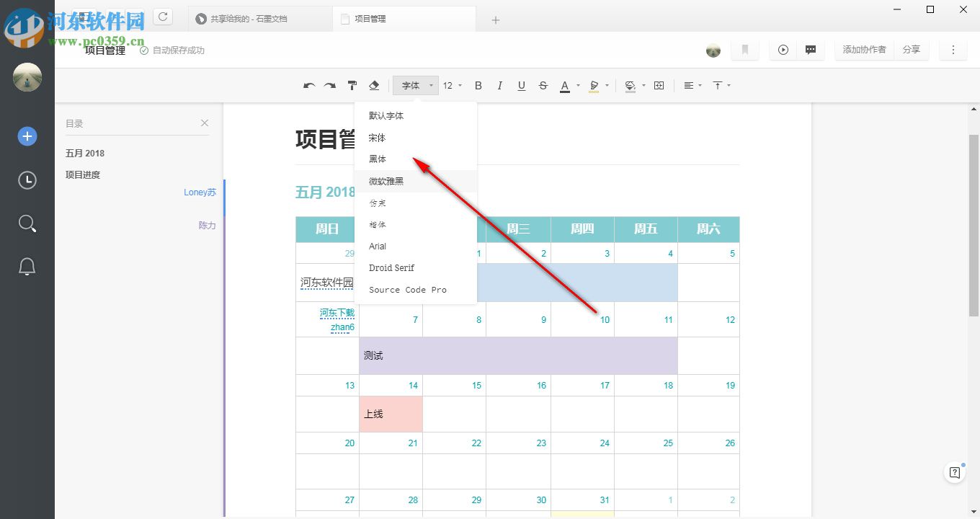Screen dimensions: 980x519
Task: Click the 测试 event cell
Action: click(518, 355)
